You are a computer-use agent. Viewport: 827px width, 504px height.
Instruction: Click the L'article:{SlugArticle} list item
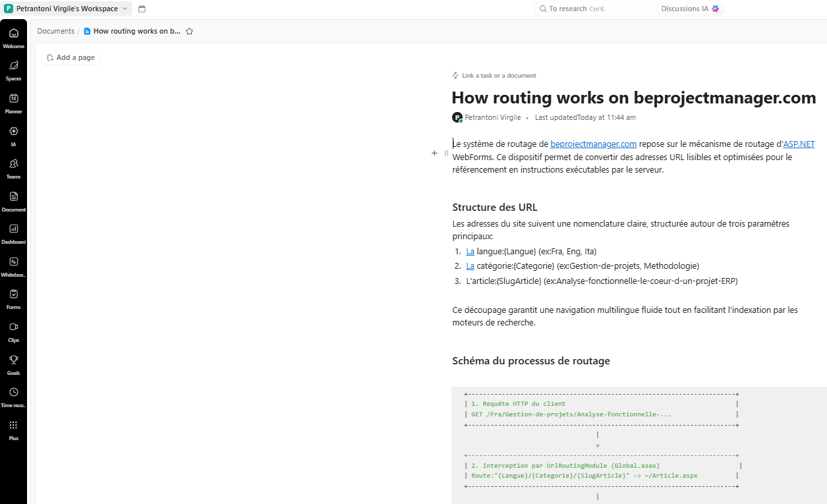click(x=602, y=281)
